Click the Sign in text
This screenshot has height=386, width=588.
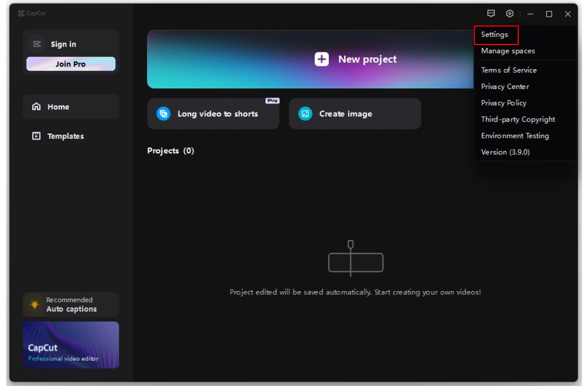(63, 44)
